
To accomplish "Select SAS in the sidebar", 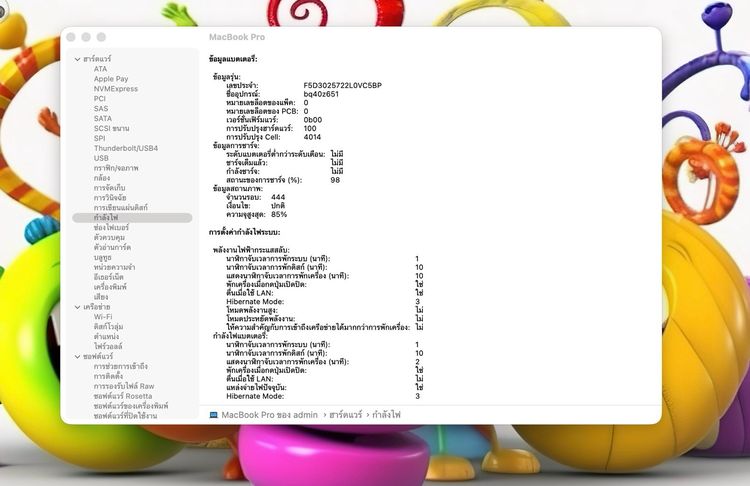I will click(x=101, y=109).
